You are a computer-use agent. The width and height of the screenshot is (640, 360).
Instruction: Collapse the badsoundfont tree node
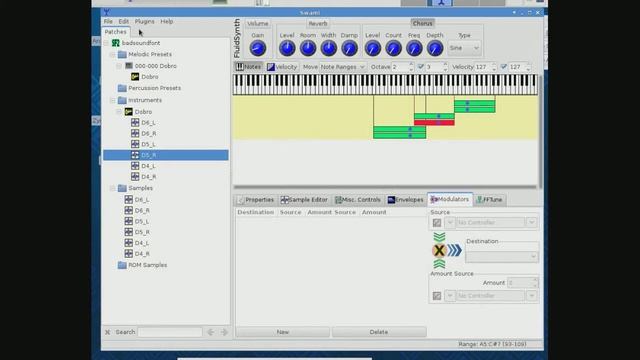click(106, 43)
